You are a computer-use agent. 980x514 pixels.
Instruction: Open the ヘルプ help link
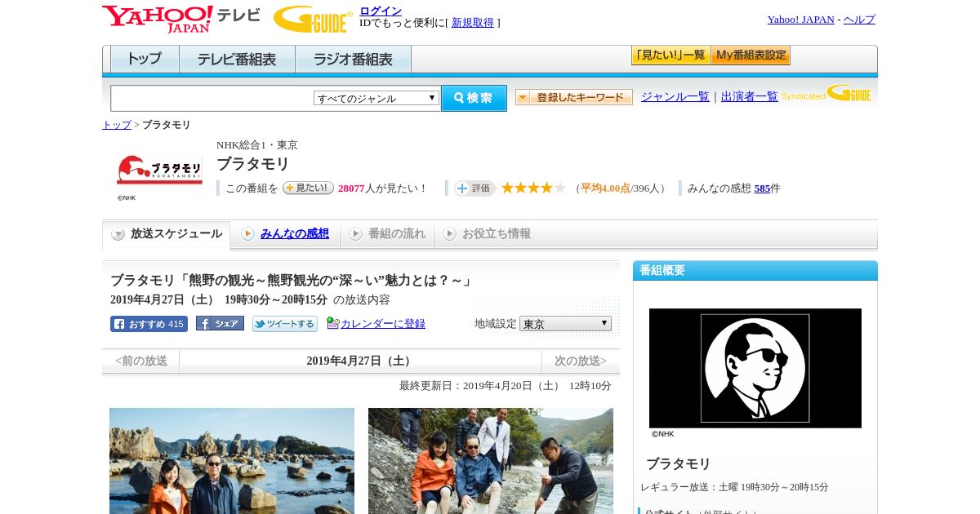pyautogui.click(x=859, y=19)
